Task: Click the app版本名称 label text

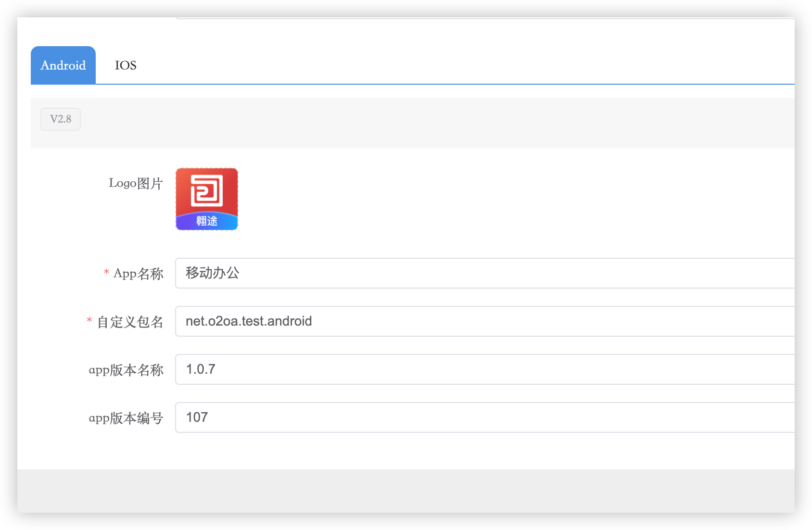Action: tap(126, 370)
